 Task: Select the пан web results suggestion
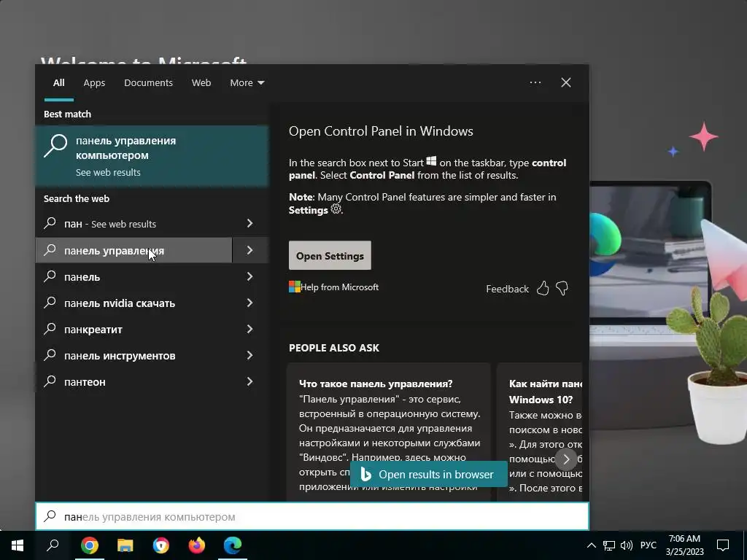pyautogui.click(x=134, y=223)
